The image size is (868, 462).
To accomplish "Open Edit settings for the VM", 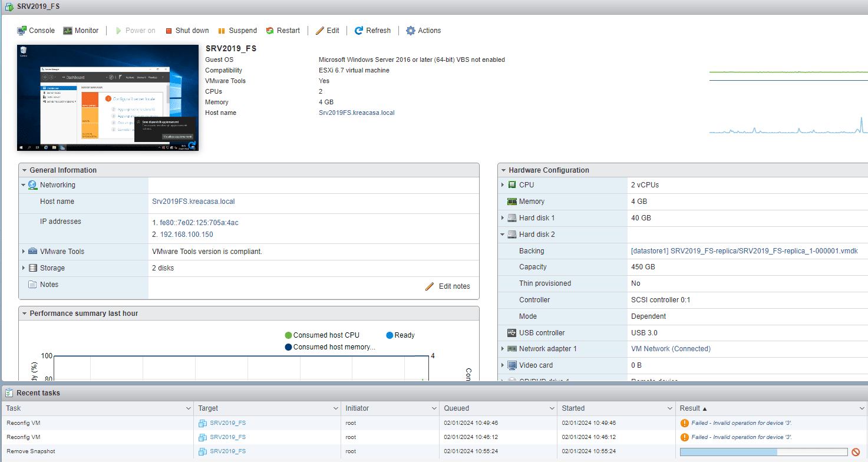I will pyautogui.click(x=327, y=30).
